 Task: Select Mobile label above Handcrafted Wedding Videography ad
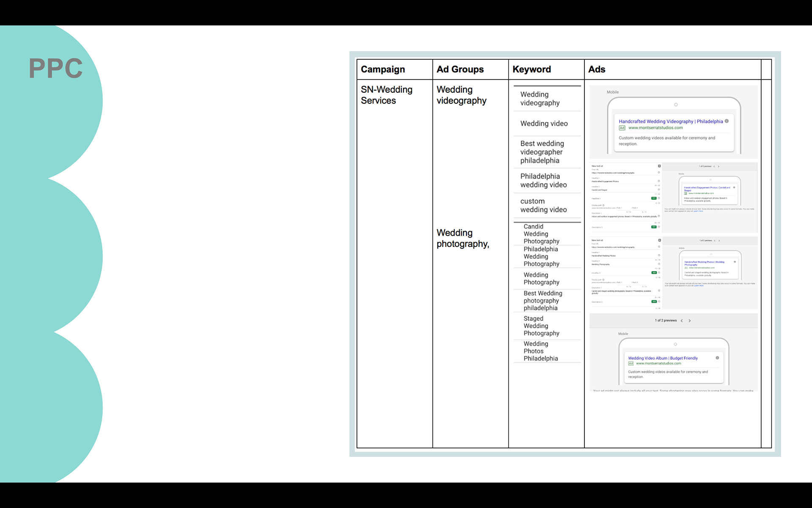pos(613,92)
